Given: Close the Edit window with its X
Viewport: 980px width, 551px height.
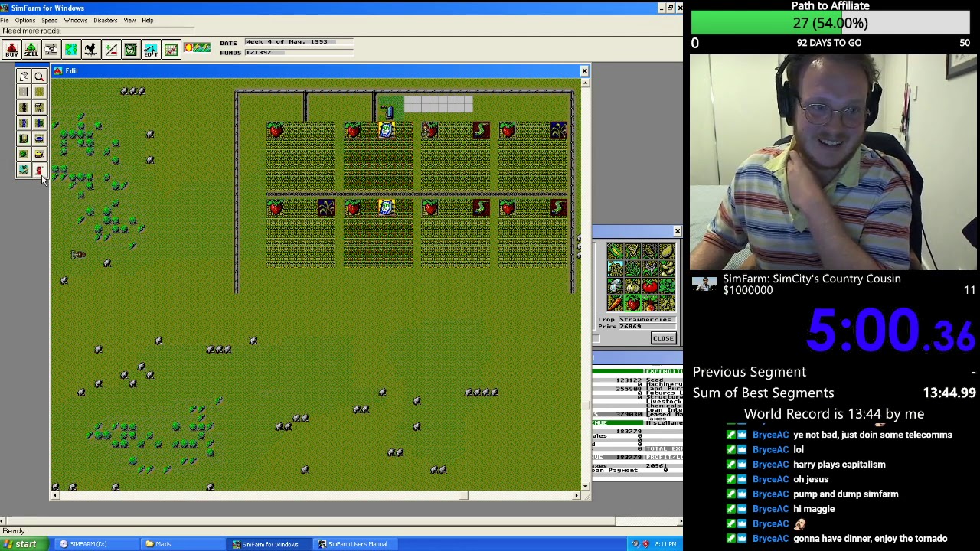Looking at the screenshot, I should 584,71.
